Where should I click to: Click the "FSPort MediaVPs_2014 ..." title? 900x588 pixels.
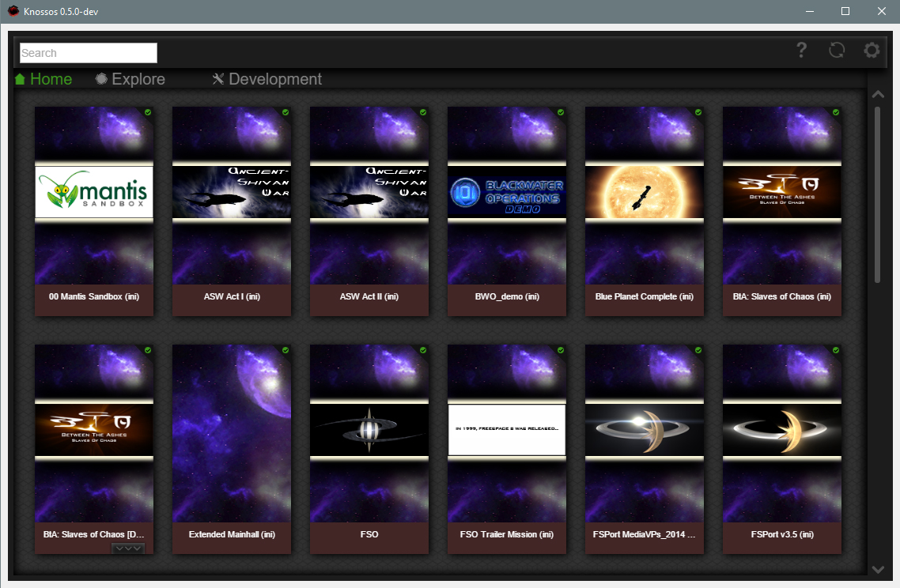pyautogui.click(x=645, y=534)
